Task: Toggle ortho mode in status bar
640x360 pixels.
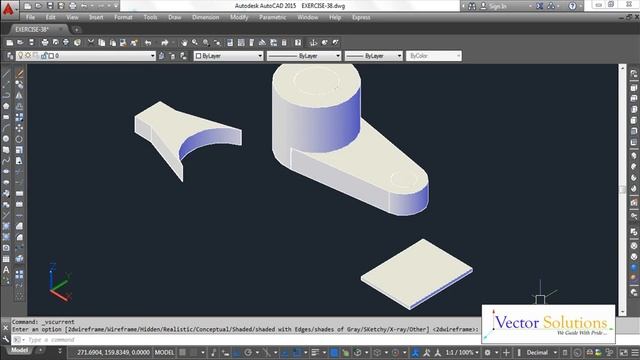Action: point(237,352)
